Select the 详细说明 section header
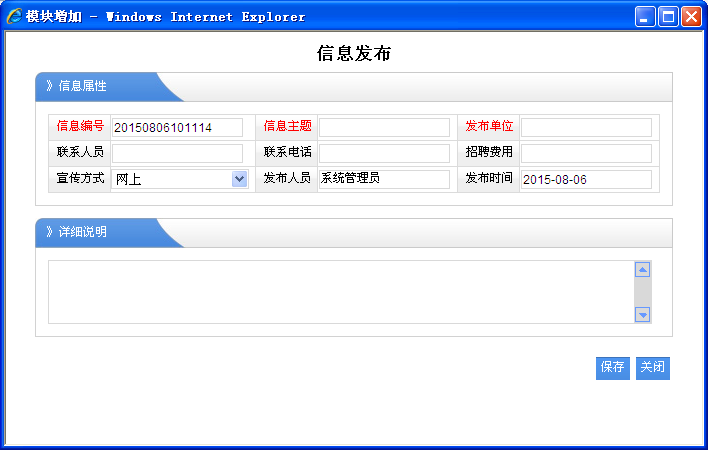The width and height of the screenshot is (708, 450). tap(83, 232)
